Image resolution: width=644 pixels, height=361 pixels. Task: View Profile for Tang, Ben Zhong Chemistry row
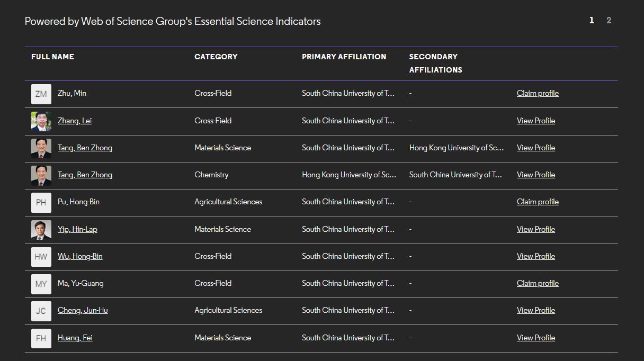click(x=535, y=175)
